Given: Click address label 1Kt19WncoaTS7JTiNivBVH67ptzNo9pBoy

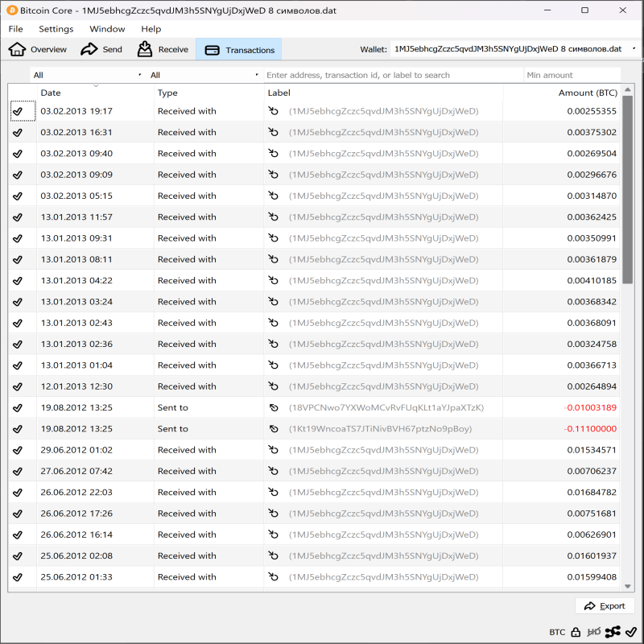Looking at the screenshot, I should (x=380, y=429).
